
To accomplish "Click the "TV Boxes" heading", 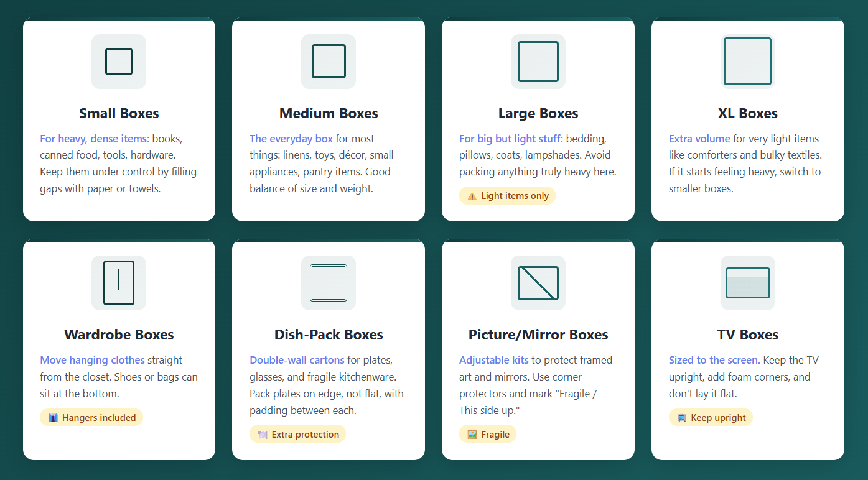I will click(748, 335).
